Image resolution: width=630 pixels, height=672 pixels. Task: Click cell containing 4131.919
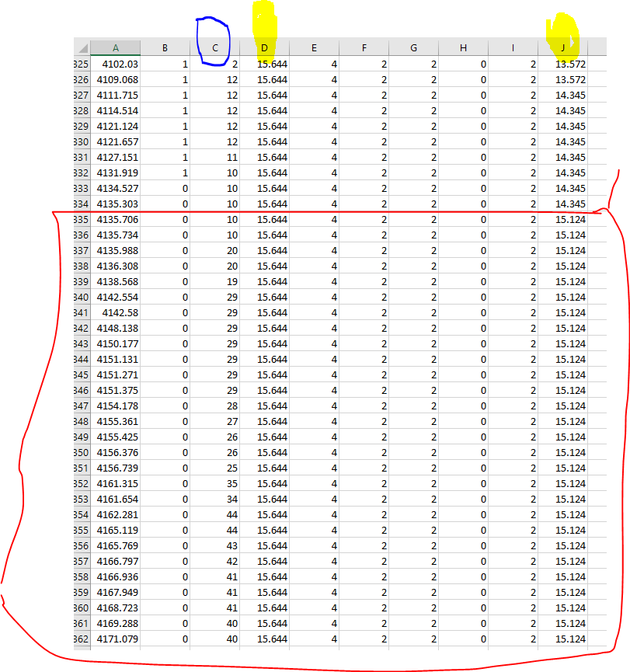click(x=115, y=172)
